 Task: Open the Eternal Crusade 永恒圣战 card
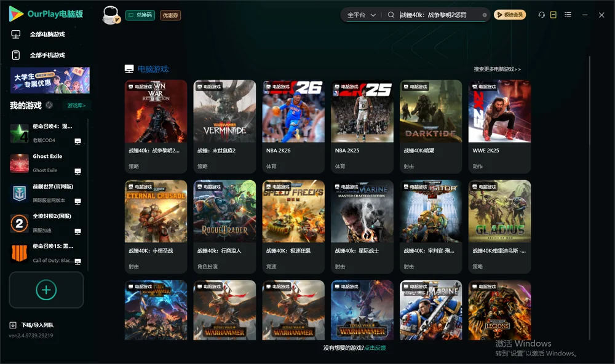[156, 226]
